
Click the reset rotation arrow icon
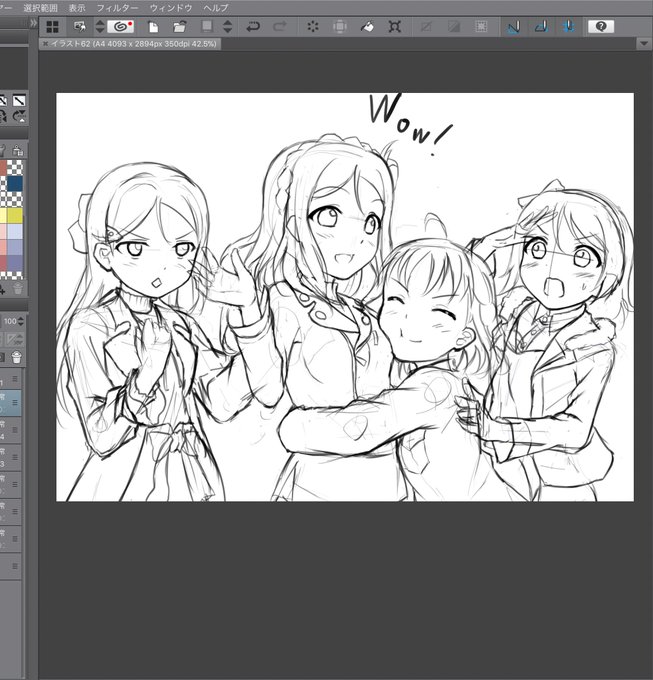pyautogui.click(x=19, y=116)
